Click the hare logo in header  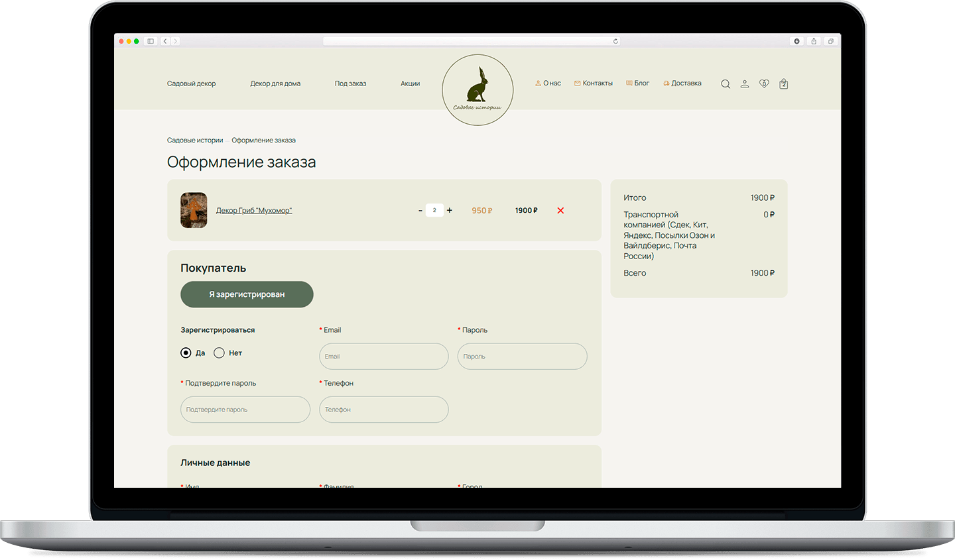[477, 89]
